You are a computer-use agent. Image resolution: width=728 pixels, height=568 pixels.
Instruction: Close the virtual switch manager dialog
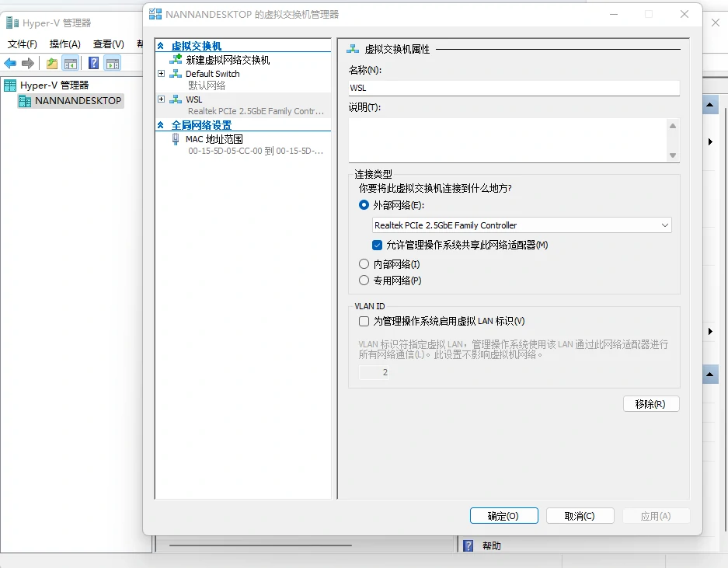coord(684,15)
